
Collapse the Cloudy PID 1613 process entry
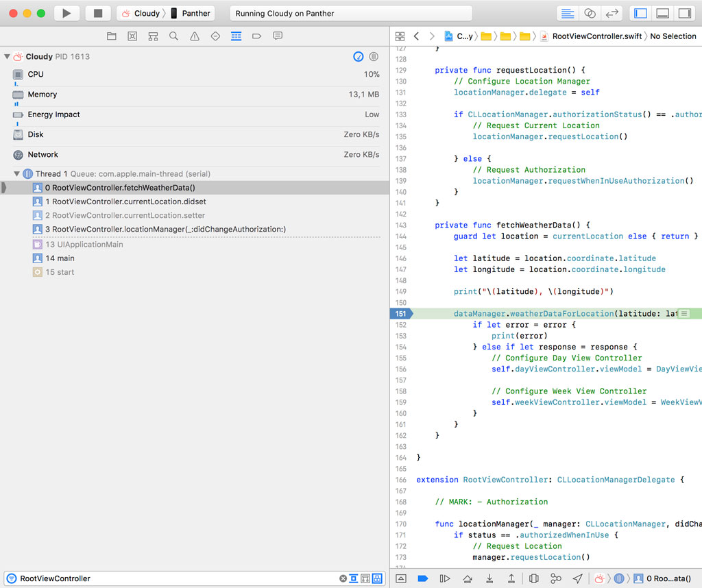7,57
